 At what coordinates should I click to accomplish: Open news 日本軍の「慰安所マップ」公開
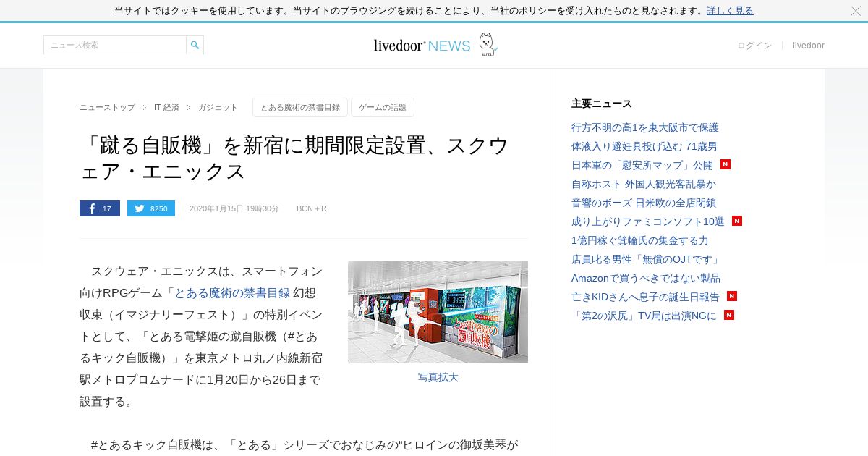click(642, 165)
